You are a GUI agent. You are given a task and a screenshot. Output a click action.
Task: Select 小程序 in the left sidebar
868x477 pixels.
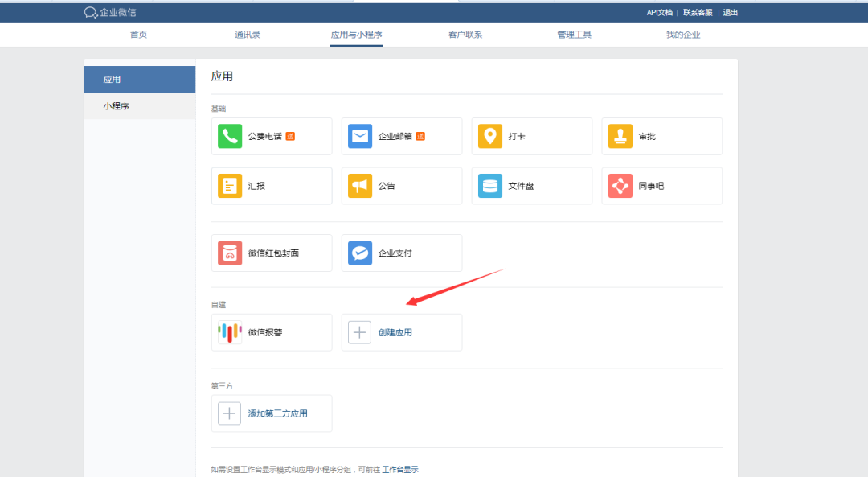click(x=140, y=106)
